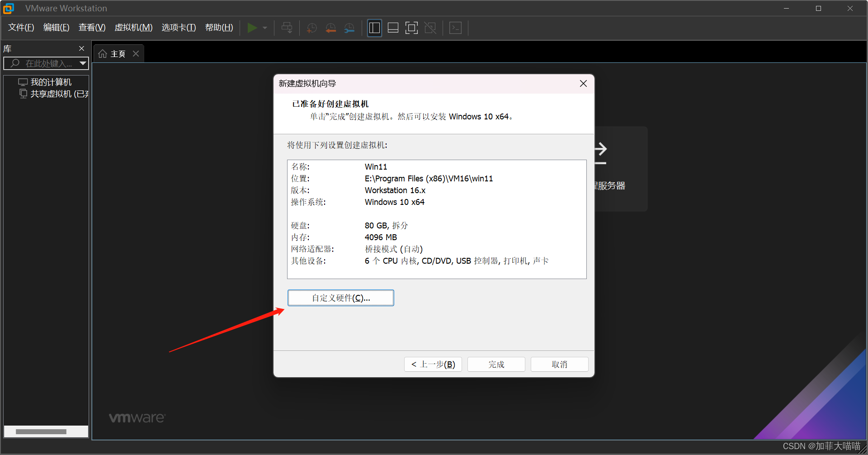Screen dimensions: 868x455
Task: Click the unity mode toolbar icon
Action: click(430, 28)
